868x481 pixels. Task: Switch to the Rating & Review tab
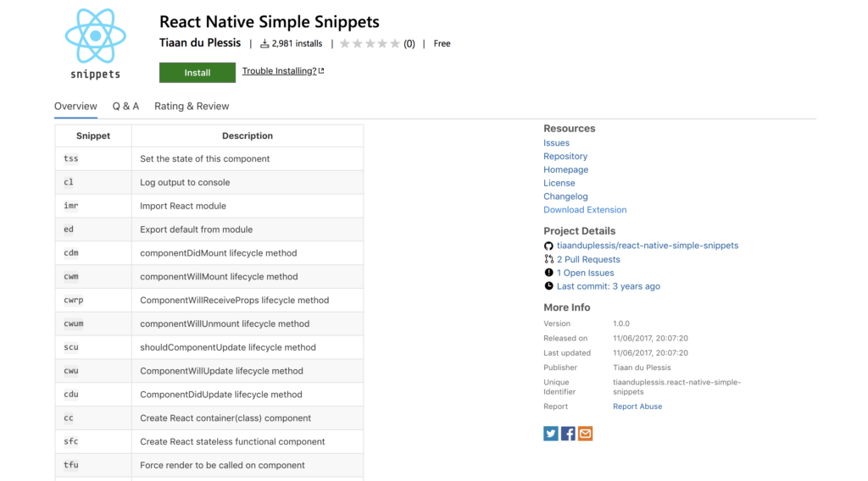[192, 107]
